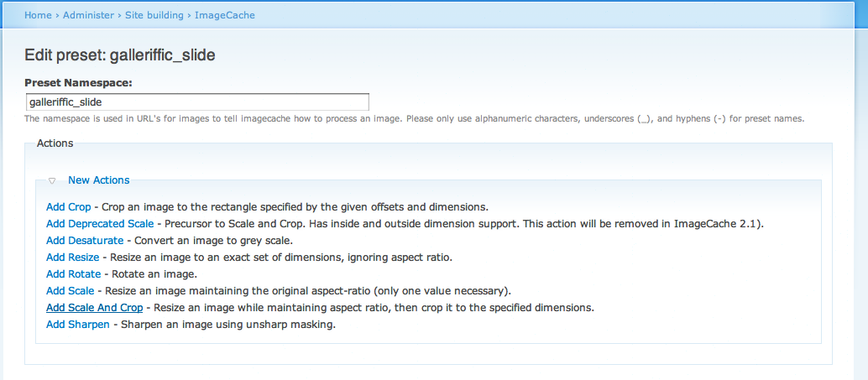Click 'then crop it to the specified dimensions' text

pyautogui.click(x=494, y=307)
